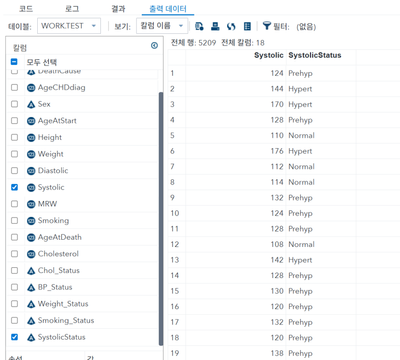The width and height of the screenshot is (400, 360).
Task: Click the print table icon in toolbar
Action: (215, 26)
